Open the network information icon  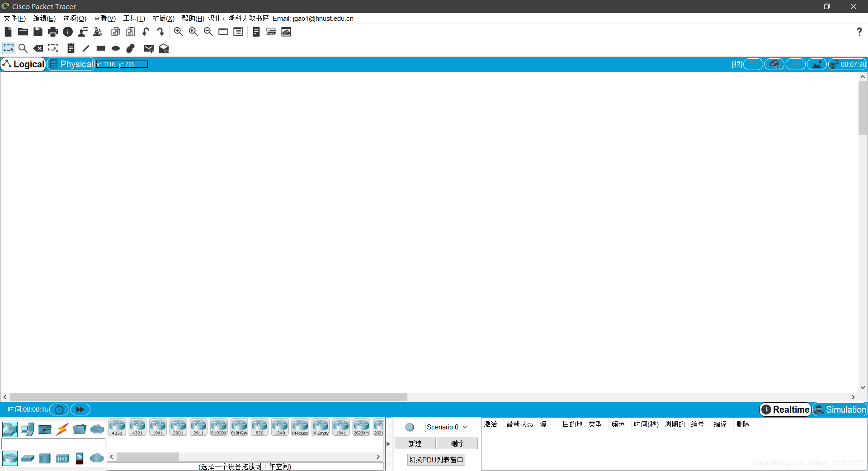(68, 32)
